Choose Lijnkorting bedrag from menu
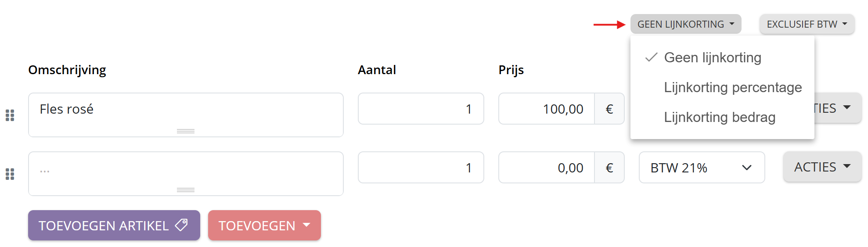Screen dimensions: 868x247 pyautogui.click(x=719, y=117)
